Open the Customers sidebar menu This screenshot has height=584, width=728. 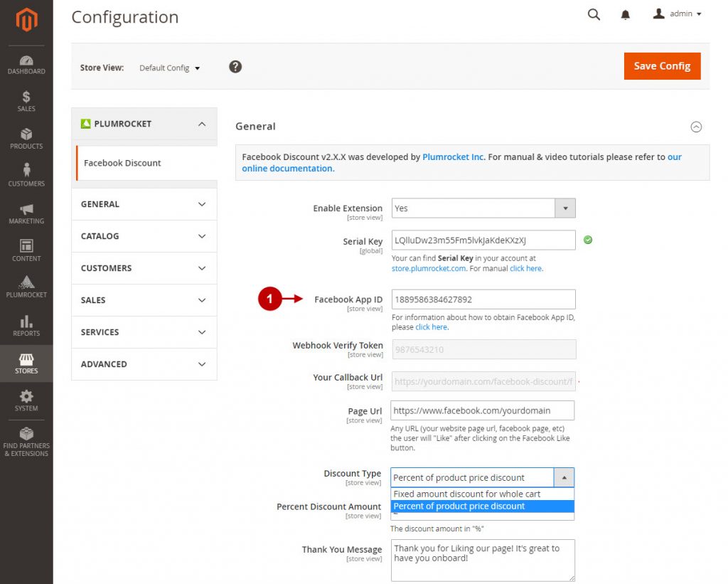[x=26, y=176]
